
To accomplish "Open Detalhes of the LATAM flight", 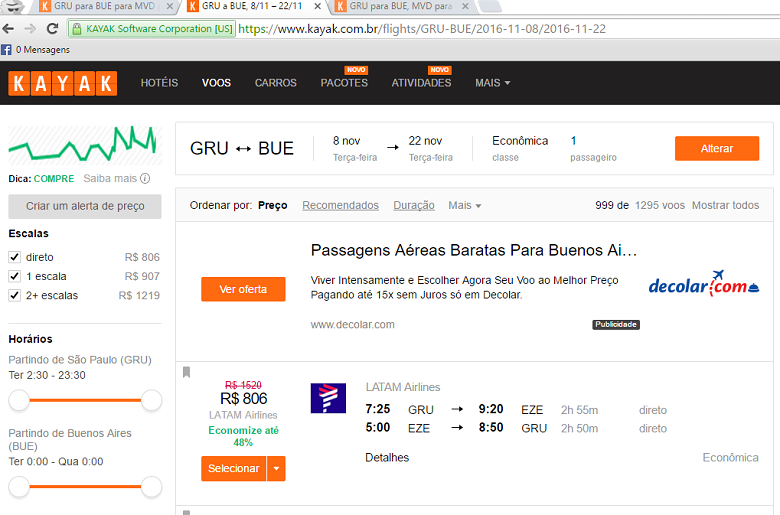I will [387, 458].
